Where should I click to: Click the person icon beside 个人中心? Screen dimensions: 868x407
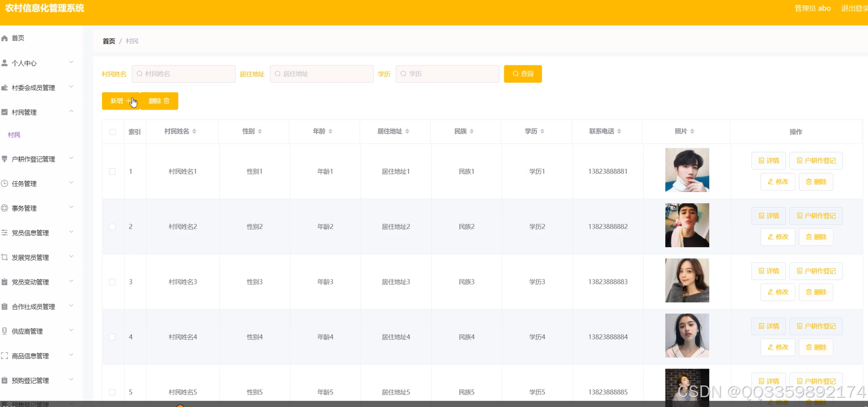[5, 63]
